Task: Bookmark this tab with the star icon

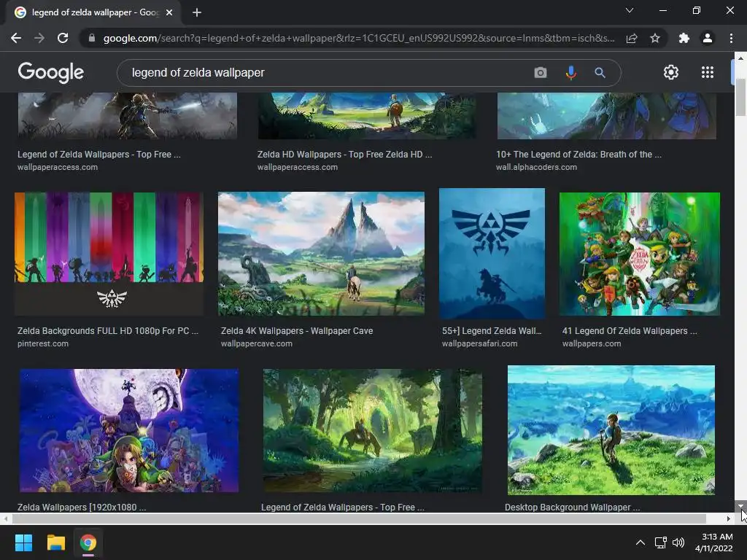Action: pos(655,38)
